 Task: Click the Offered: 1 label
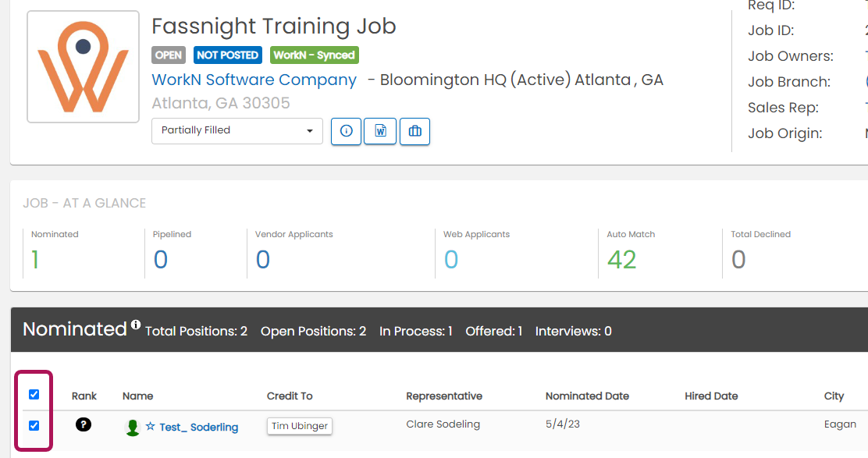click(x=494, y=332)
